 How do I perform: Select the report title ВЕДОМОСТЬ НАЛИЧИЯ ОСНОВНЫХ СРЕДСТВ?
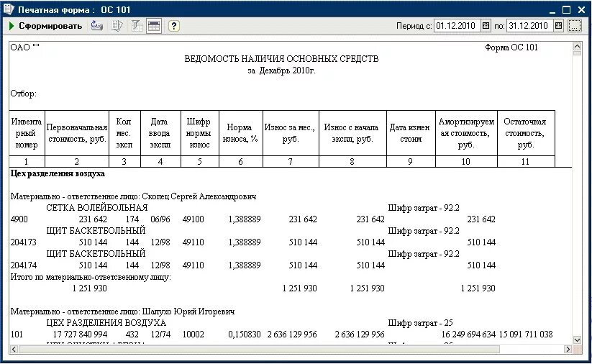(281, 59)
